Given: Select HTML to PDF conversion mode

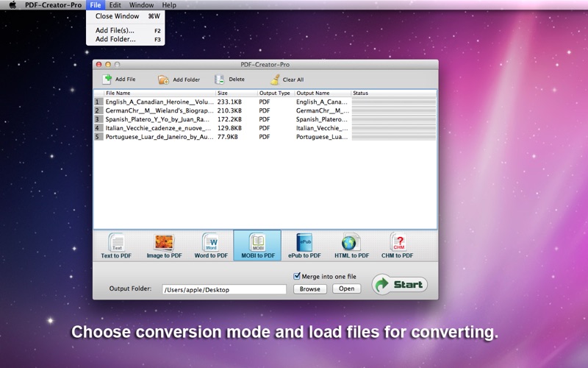Looking at the screenshot, I should pyautogui.click(x=351, y=246).
